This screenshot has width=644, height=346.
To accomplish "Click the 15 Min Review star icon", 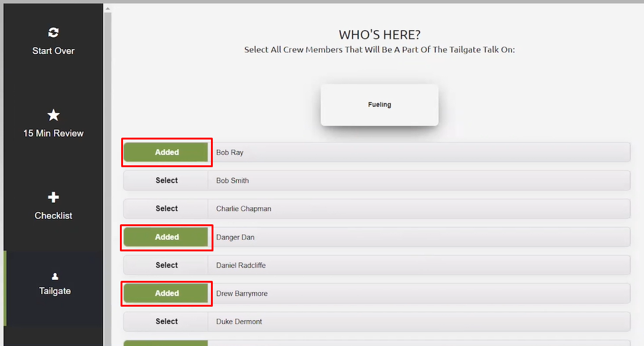I will click(x=54, y=115).
